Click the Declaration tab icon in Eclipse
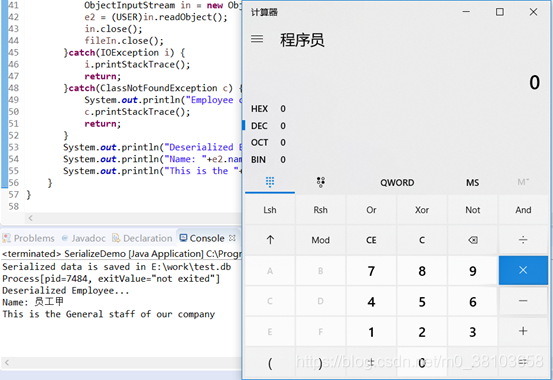Screen dimensions: 553x380 click(x=116, y=238)
